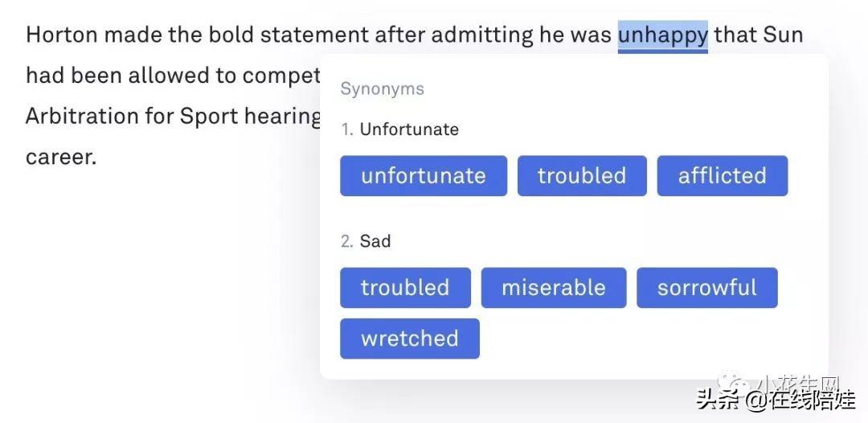Select the "sorrowful" synonym button
The width and height of the screenshot is (868, 423).
pos(707,288)
